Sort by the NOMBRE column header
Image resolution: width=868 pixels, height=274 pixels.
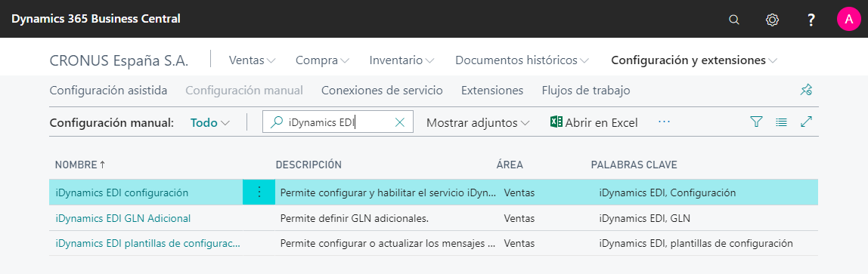click(x=79, y=165)
